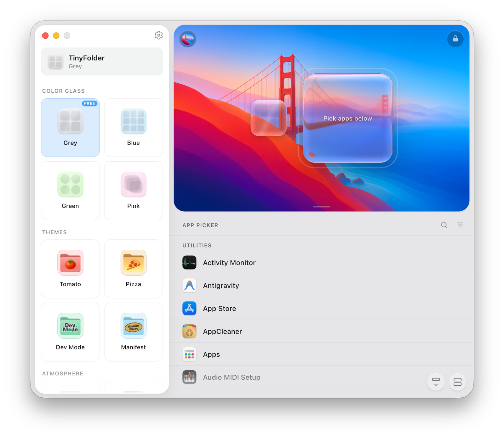Apply the Pizza theme
This screenshot has width=504, height=438.
coord(134,269)
